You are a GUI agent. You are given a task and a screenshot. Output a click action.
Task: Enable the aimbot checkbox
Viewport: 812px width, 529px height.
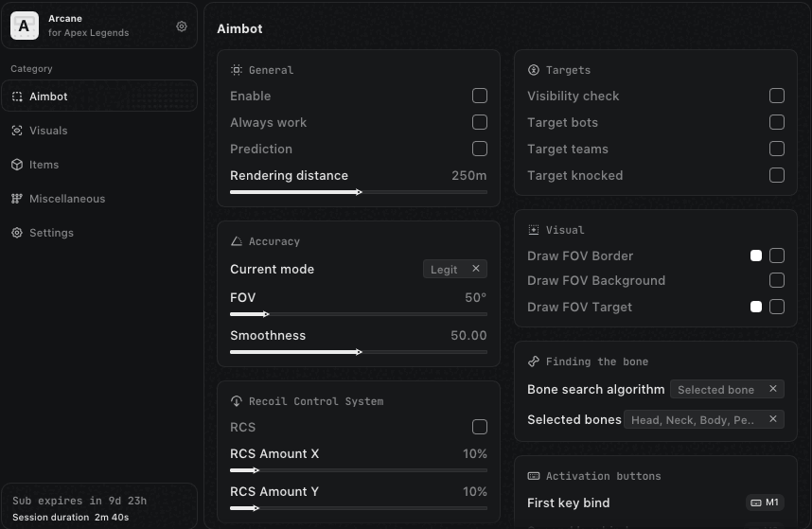click(480, 96)
